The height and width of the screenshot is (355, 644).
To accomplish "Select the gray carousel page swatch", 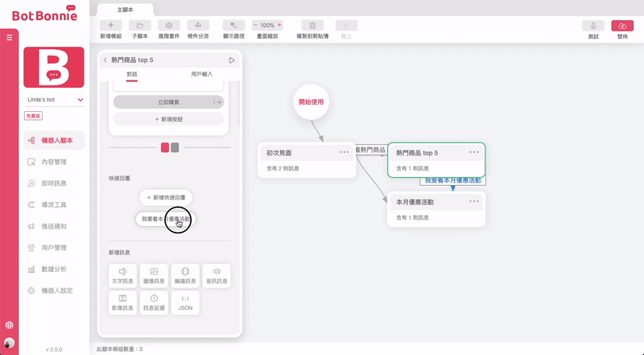I will pyautogui.click(x=175, y=147).
